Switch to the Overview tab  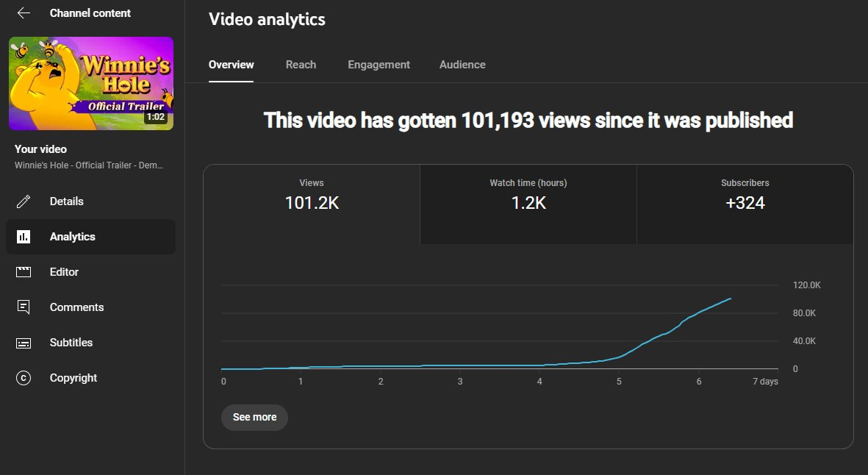(x=231, y=65)
